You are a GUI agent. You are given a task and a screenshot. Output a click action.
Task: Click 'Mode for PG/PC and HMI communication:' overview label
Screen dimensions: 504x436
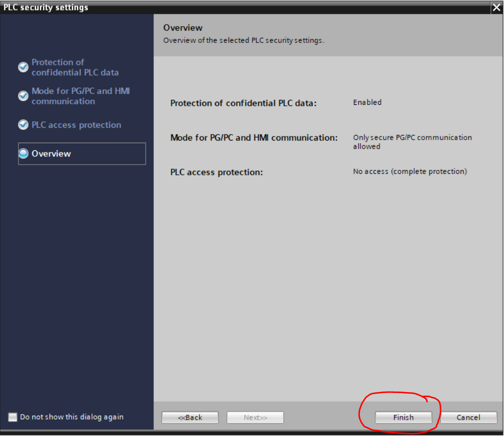click(x=254, y=137)
